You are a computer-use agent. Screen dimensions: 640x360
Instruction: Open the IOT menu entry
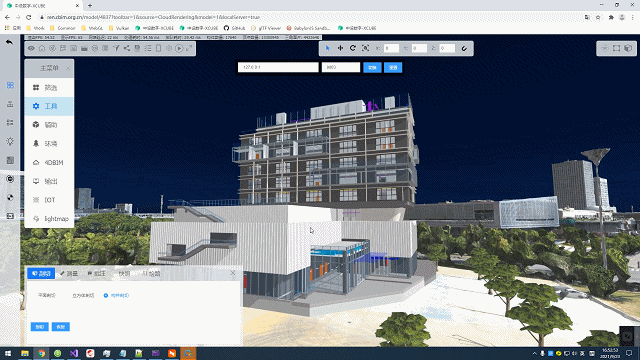[x=49, y=200]
